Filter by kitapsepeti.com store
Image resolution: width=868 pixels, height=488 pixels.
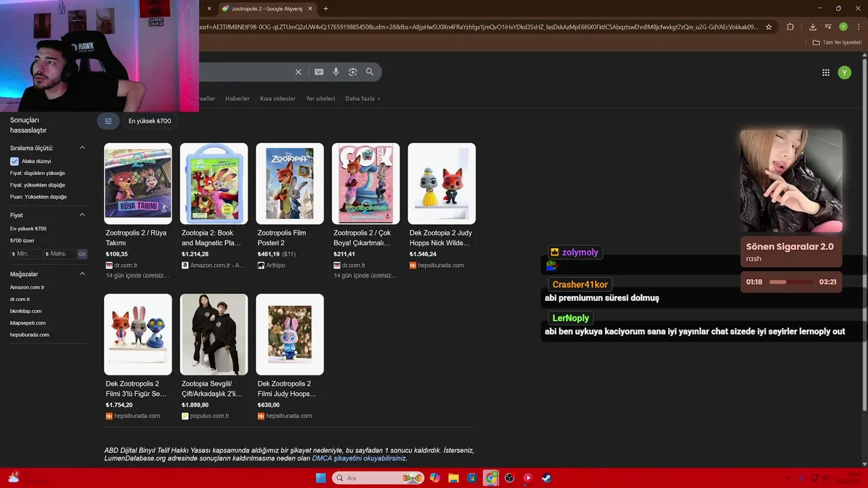[x=28, y=323]
